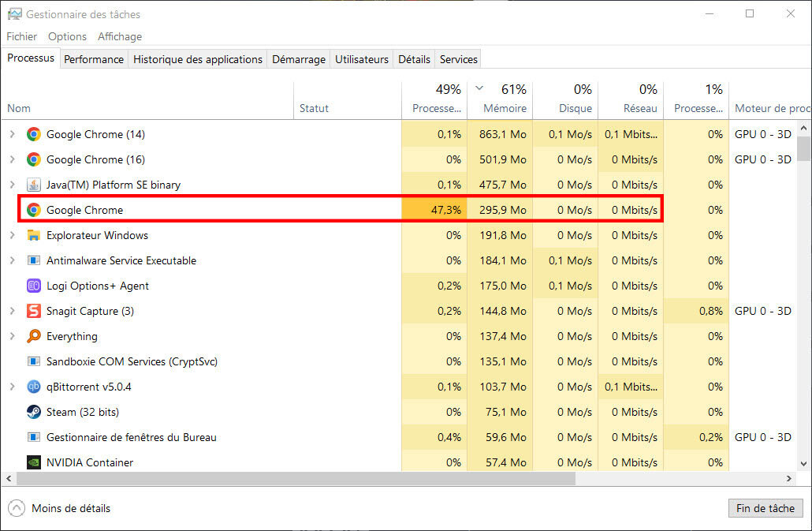Screen dimensions: 812x531
Task: Click the vertical scrollbar down arrow
Action: (803, 464)
